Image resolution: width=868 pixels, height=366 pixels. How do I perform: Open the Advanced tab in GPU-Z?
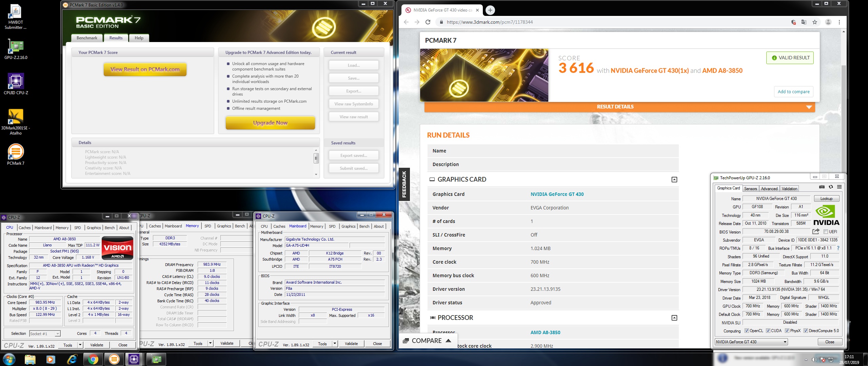tap(769, 189)
